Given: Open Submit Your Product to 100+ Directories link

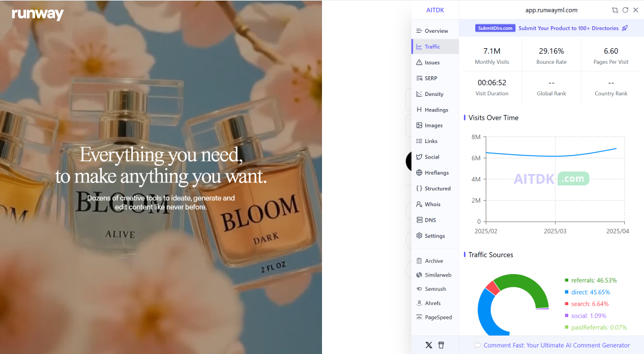Looking at the screenshot, I should [x=568, y=29].
